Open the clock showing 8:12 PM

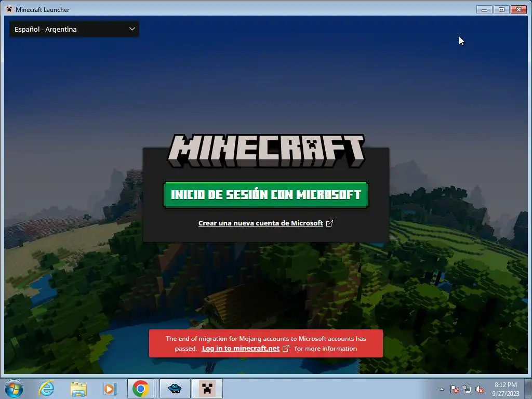pos(506,389)
